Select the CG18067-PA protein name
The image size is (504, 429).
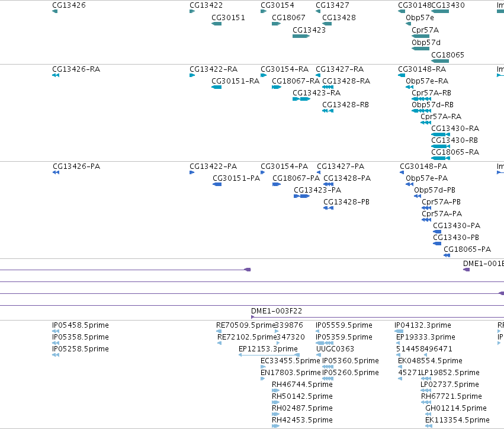(x=296, y=178)
